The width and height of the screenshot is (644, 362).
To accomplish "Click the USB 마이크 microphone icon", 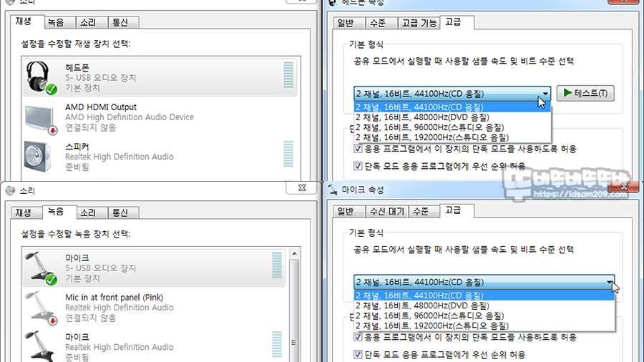I will (x=40, y=268).
